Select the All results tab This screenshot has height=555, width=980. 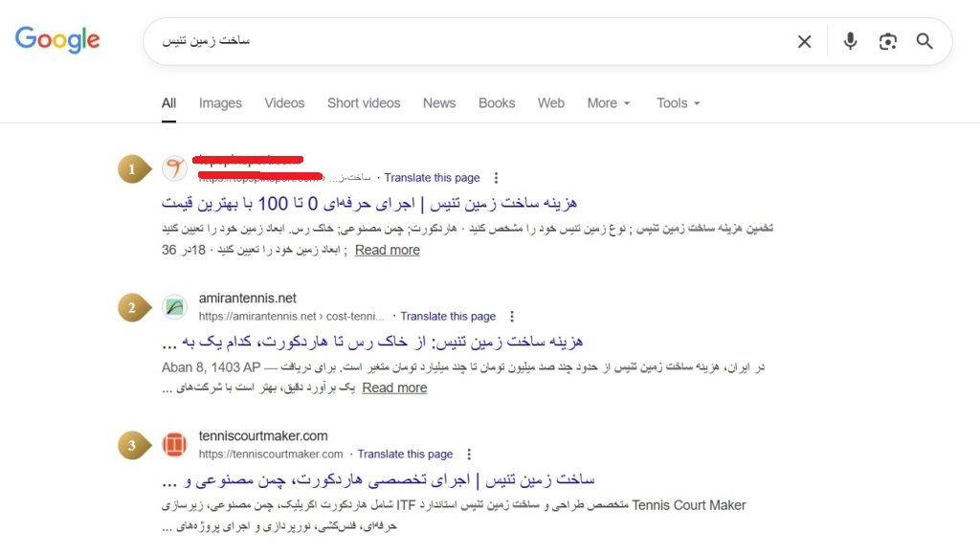tap(168, 103)
